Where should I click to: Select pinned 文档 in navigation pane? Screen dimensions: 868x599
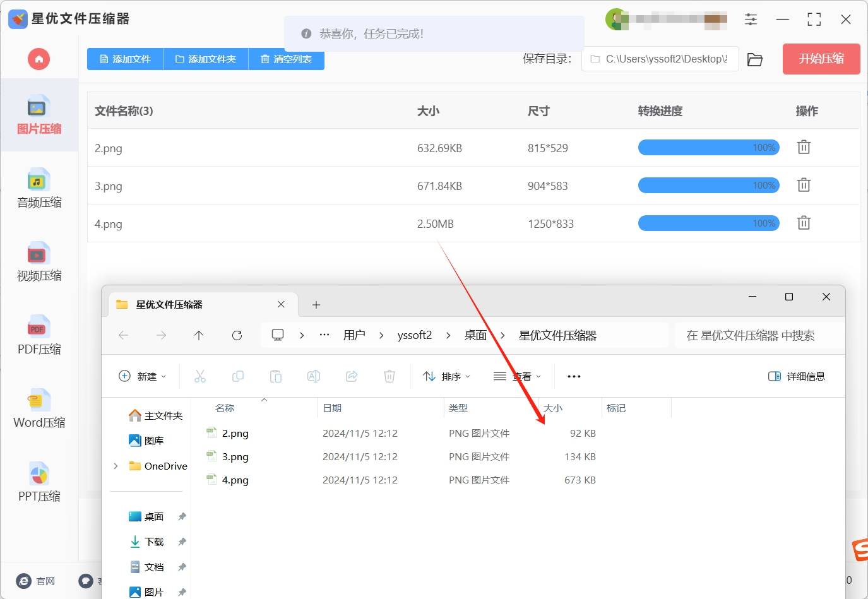point(146,567)
